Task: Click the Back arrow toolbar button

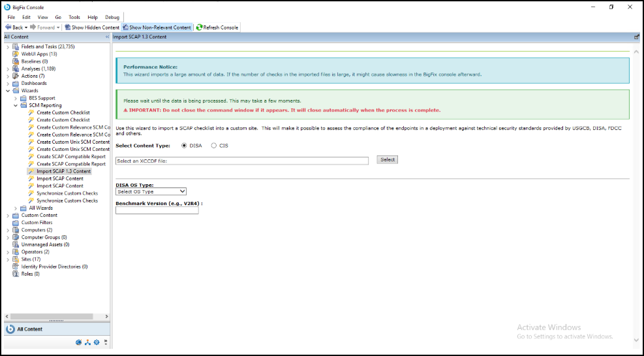Action: (14, 27)
